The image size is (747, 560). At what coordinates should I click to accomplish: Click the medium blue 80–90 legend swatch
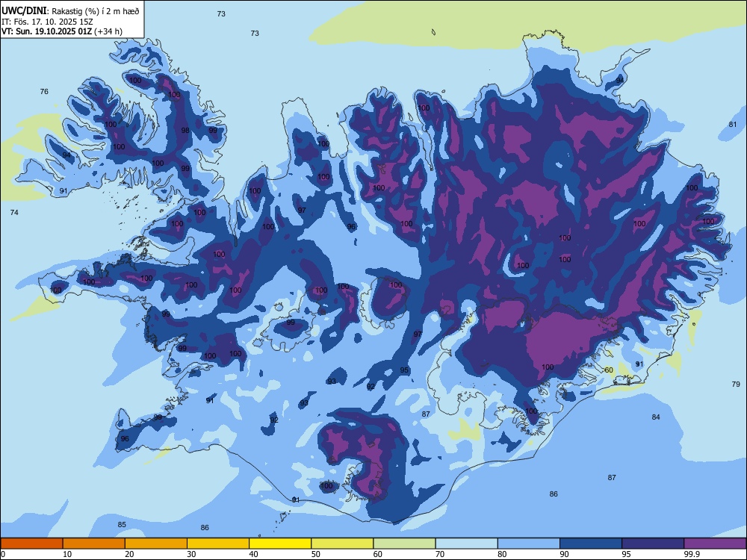point(529,544)
